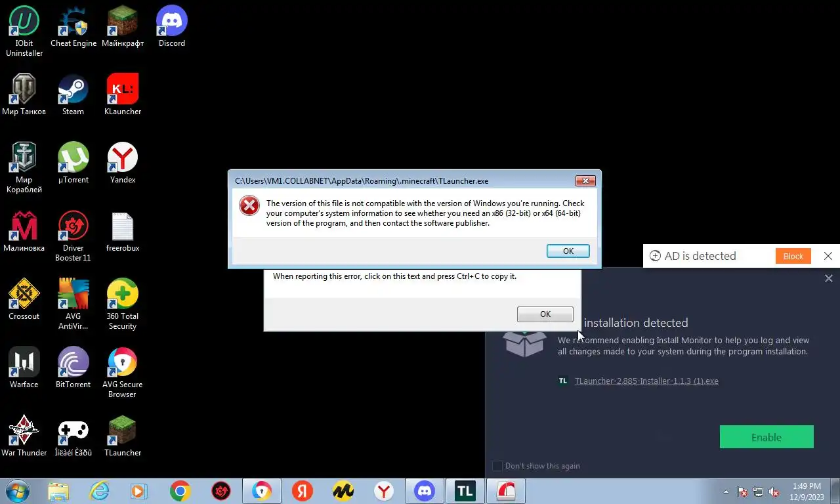Click the muted volume tray icon
Screen dimensions: 840x504
774,492
